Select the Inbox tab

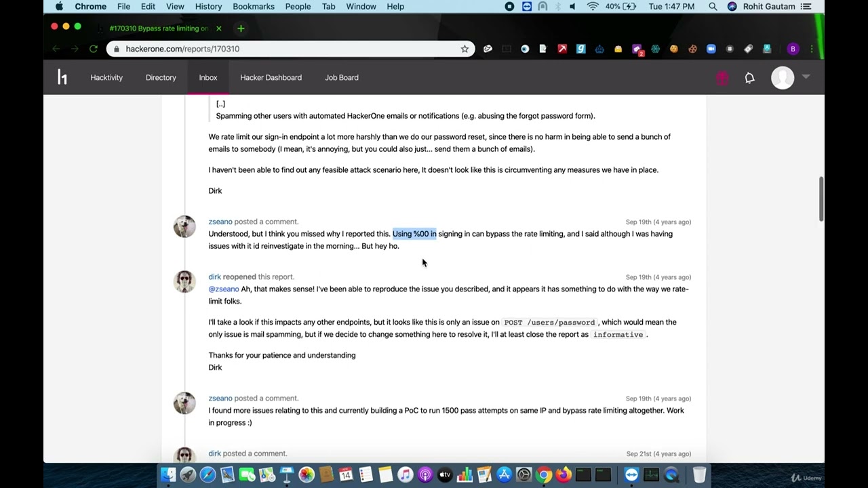click(208, 77)
